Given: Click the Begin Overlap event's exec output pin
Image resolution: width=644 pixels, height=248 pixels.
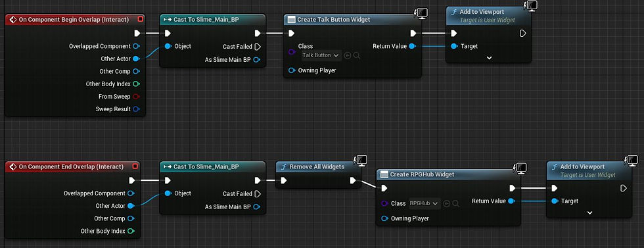Looking at the screenshot, I should (x=137, y=34).
